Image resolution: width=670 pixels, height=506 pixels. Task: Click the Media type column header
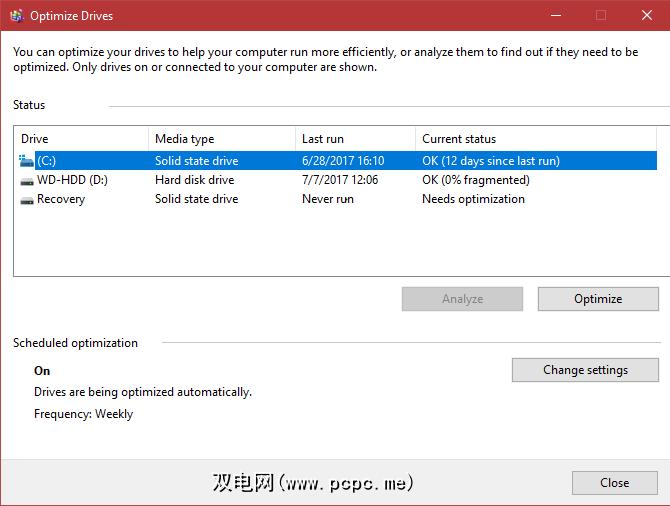pyautogui.click(x=221, y=139)
